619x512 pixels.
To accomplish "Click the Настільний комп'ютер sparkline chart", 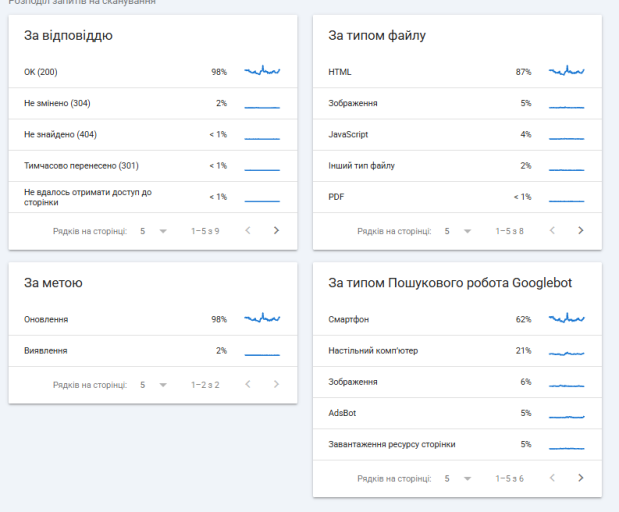I will 566,353.
